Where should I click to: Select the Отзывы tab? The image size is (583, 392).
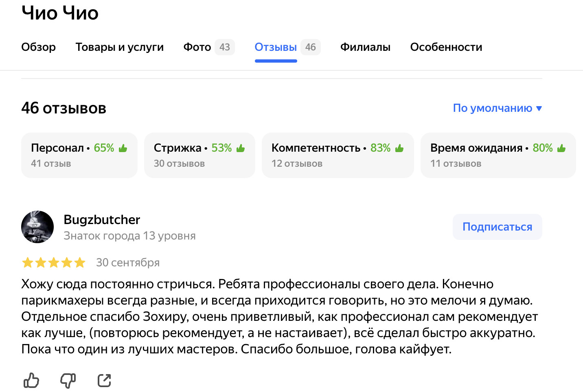pyautogui.click(x=276, y=47)
